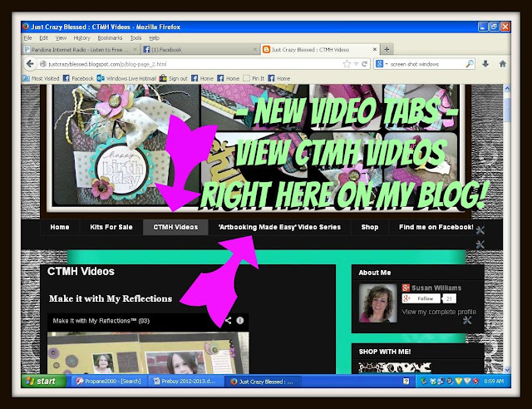The height and width of the screenshot is (409, 532).
Task: Close the Just Crazy Blessed tab
Action: pyautogui.click(x=375, y=50)
